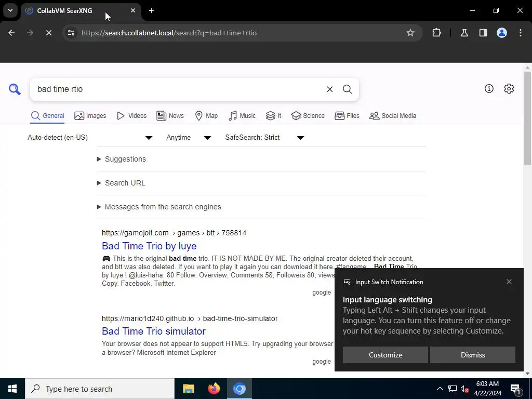Viewport: 532px width, 399px height.
Task: Open the SafeSearch: Strict dropdown
Action: click(264, 137)
